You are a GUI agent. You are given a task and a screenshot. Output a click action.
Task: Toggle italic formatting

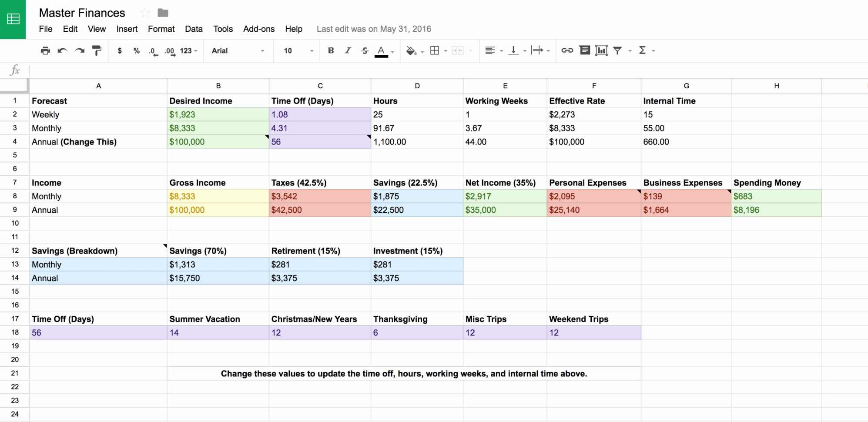[x=347, y=50]
